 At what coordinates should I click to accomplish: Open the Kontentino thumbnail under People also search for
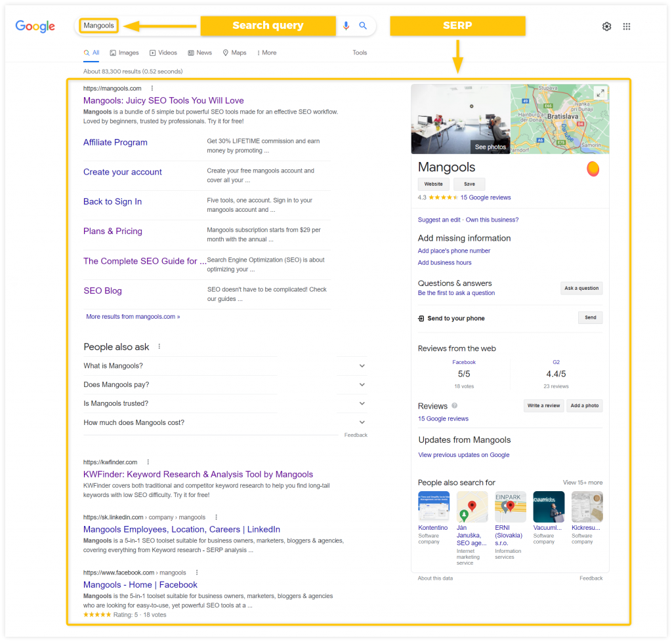point(433,506)
